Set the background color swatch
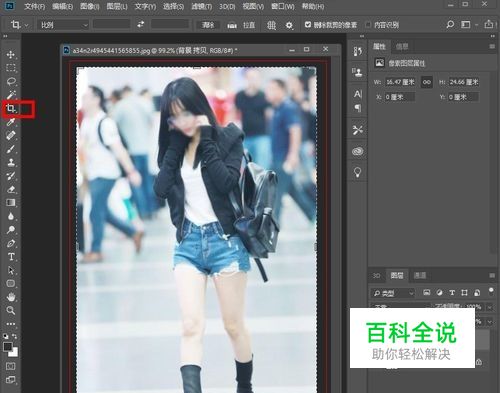The image size is (500, 393). point(14,352)
